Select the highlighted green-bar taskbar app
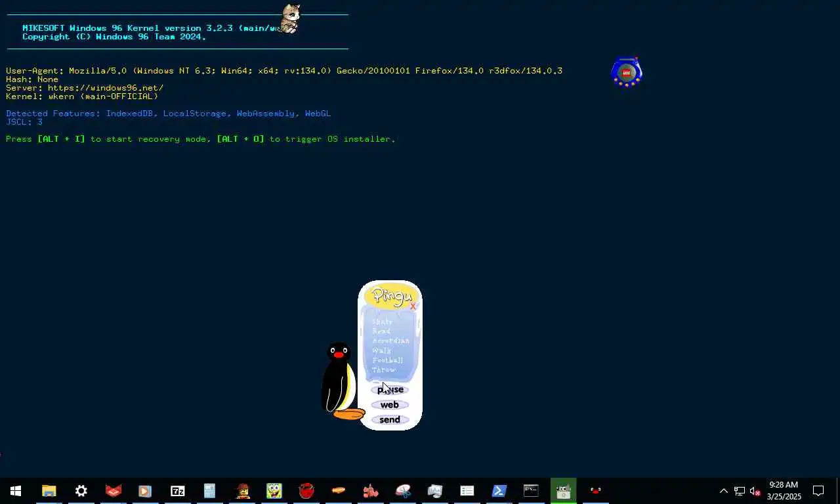This screenshot has height=504, width=840. coord(563,491)
